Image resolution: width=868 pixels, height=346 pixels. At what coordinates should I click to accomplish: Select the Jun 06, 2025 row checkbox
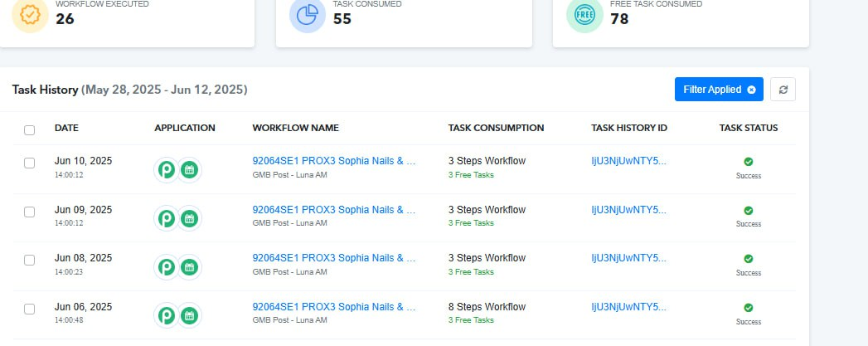click(x=29, y=309)
